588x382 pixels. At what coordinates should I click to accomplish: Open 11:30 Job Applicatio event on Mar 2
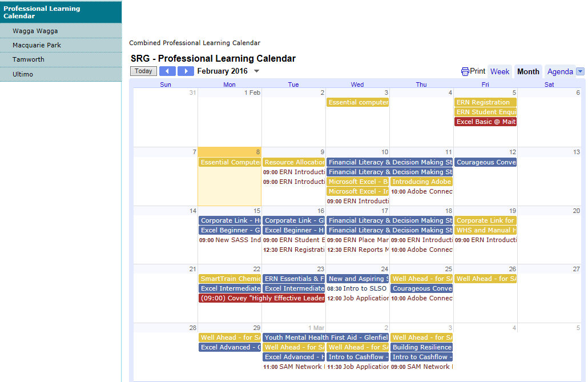[357, 367]
